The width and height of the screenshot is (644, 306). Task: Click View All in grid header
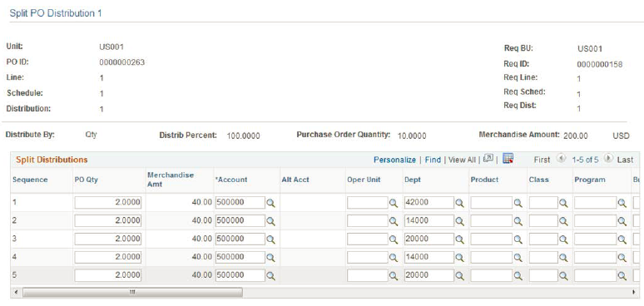pos(462,160)
